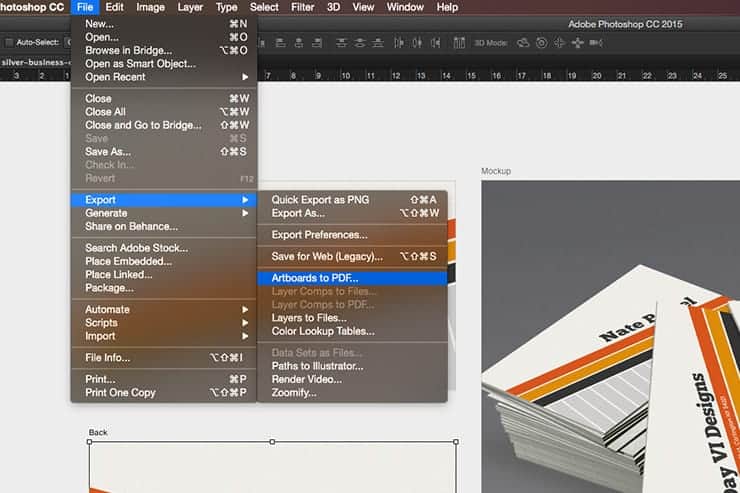The image size is (740, 493).
Task: Select the 3D roll mode icon
Action: (541, 43)
